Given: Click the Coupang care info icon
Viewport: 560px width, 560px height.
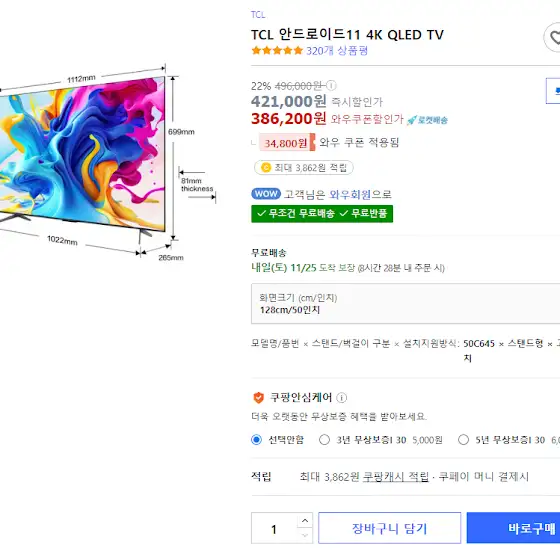Looking at the screenshot, I should [341, 398].
